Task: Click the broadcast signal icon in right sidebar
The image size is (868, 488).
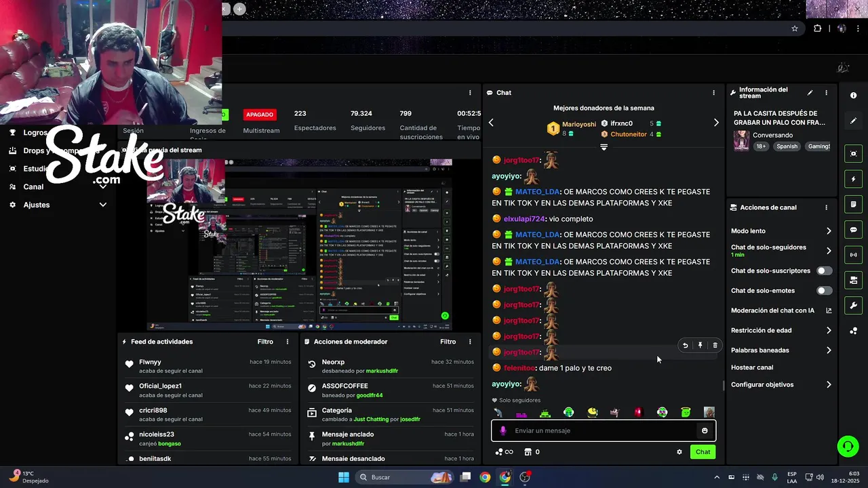Action: click(x=853, y=255)
